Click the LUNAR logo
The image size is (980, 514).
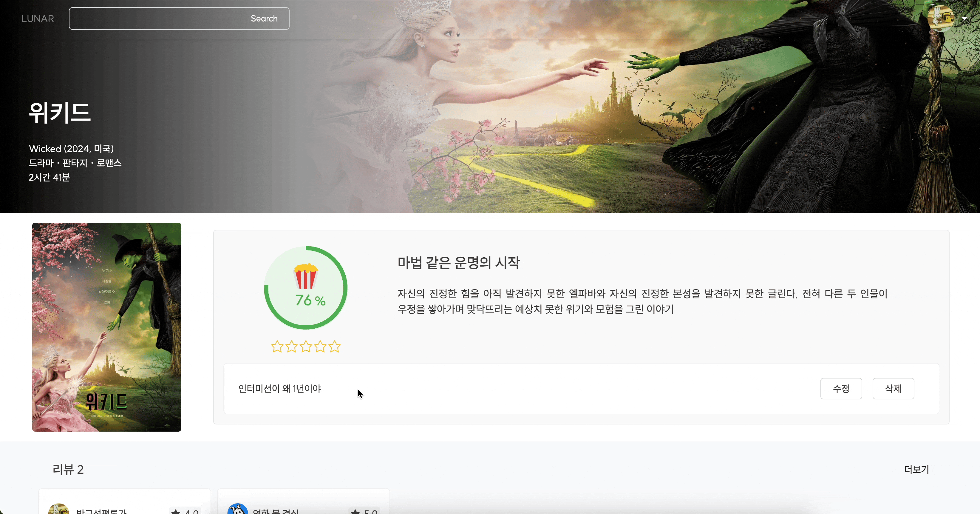[x=38, y=19]
